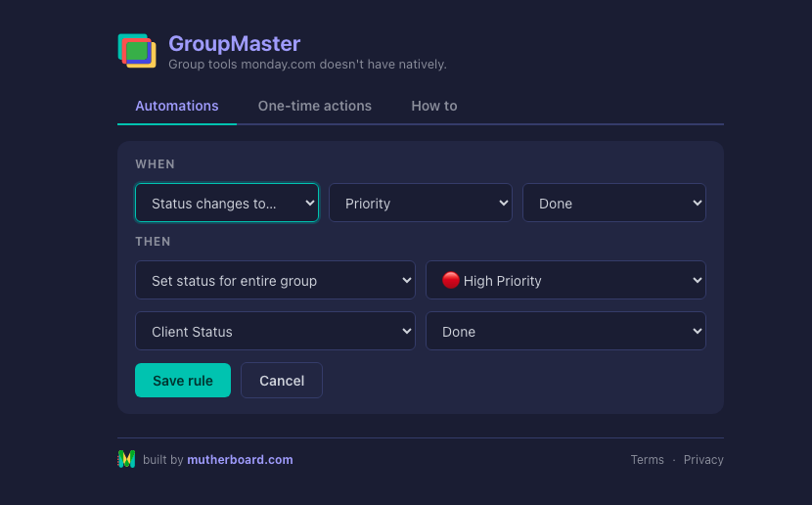812x505 pixels.
Task: Save the automation rule
Action: pyautogui.click(x=183, y=381)
